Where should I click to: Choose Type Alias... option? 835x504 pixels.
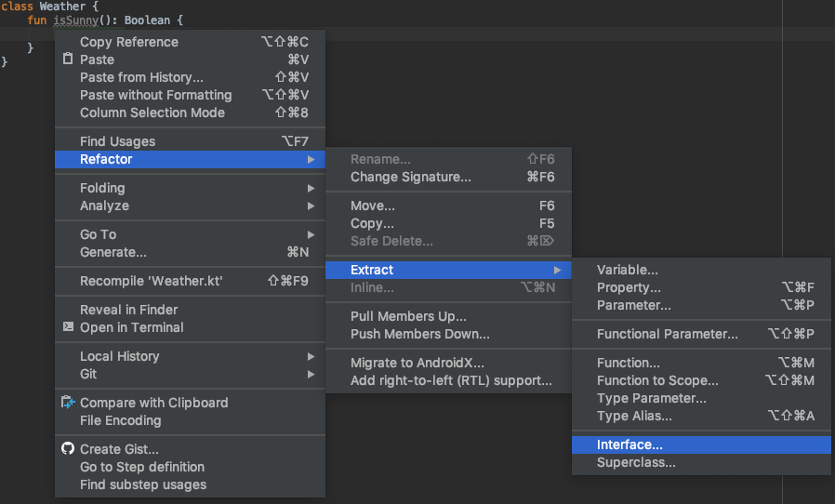tap(634, 416)
